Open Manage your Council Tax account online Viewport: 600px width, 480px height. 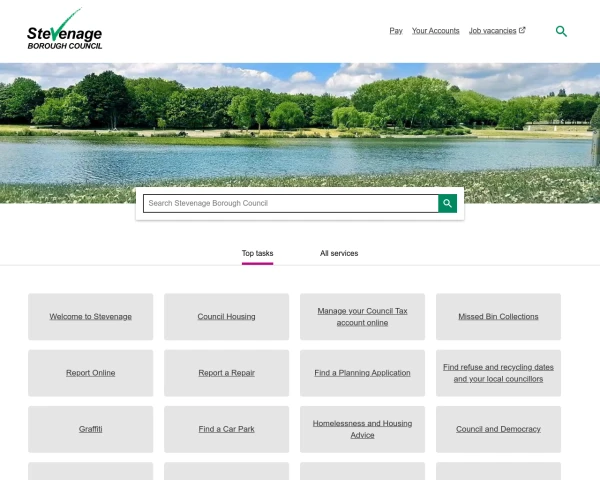pyautogui.click(x=362, y=317)
